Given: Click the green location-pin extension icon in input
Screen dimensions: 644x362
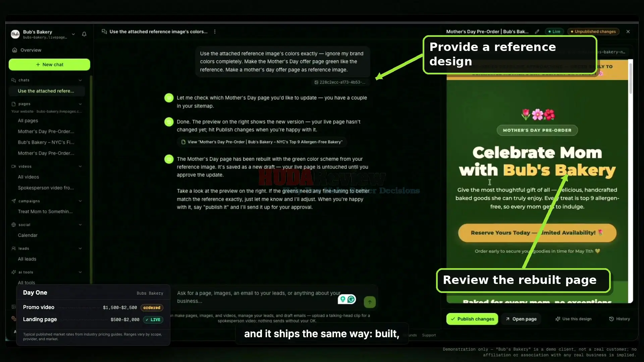Looking at the screenshot, I should click(343, 299).
